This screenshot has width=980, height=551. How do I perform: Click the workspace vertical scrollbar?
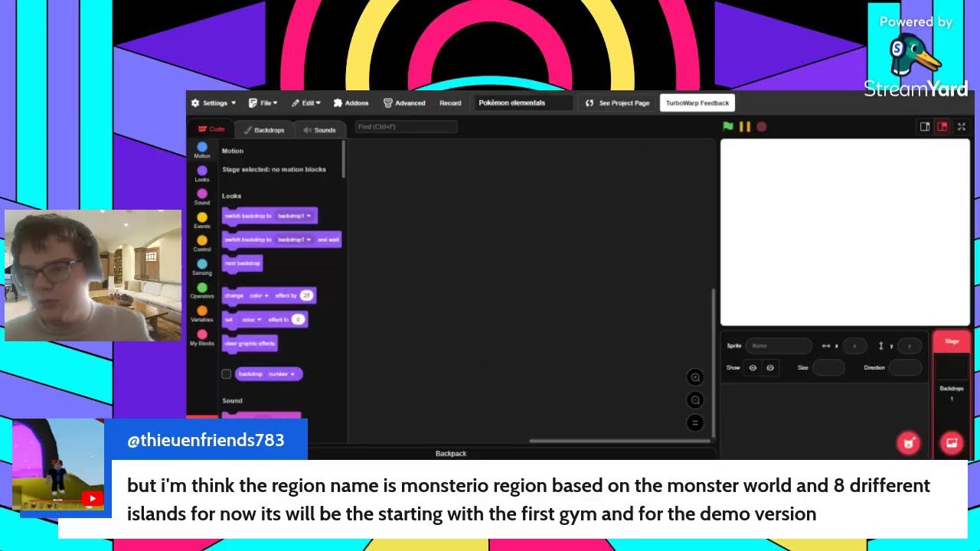713,364
